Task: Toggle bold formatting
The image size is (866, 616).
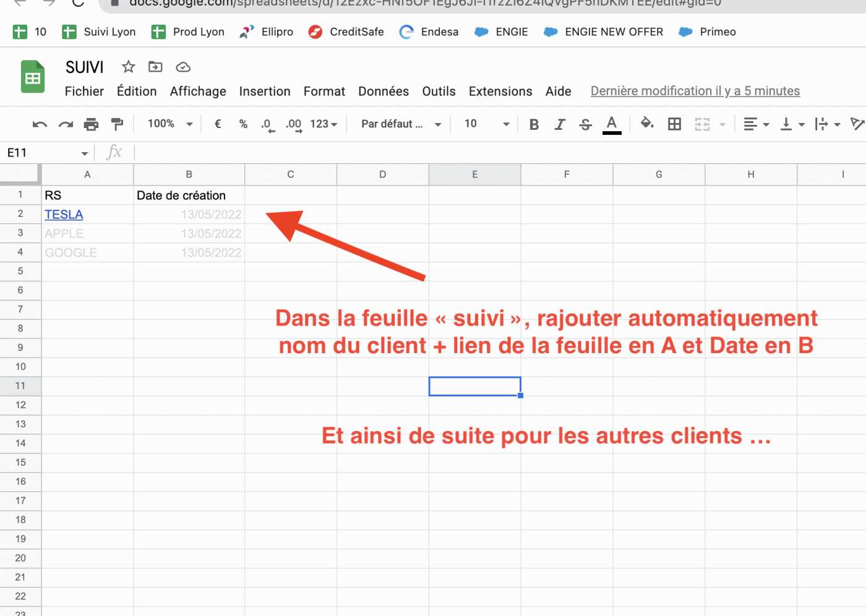Action: click(x=534, y=124)
